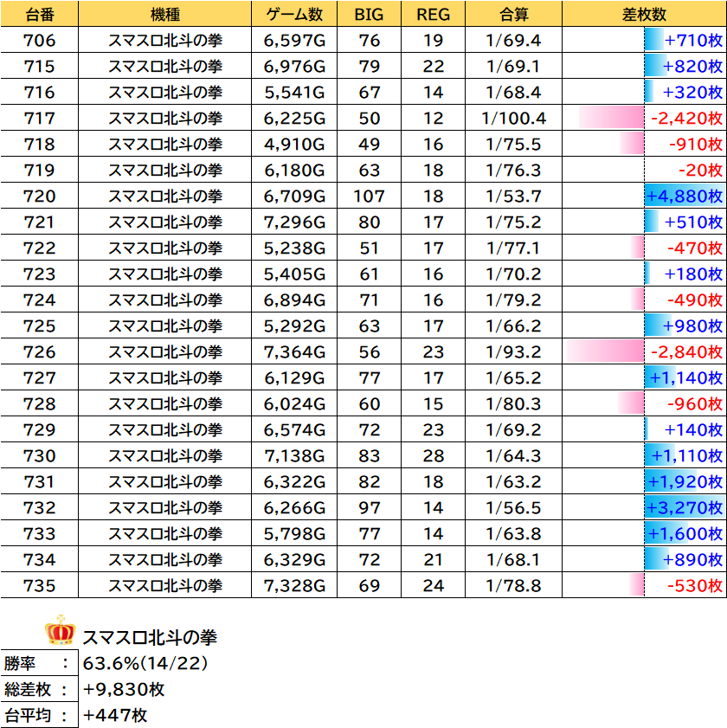The height and width of the screenshot is (728, 727).
Task: Click the 機種 column header
Action: (x=164, y=14)
